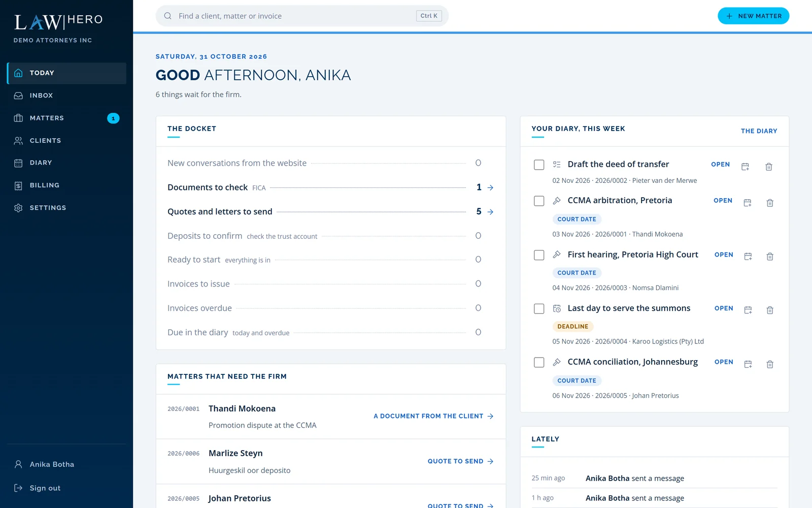Open The Diary link
Viewport: 812px width, 508px height.
tap(759, 131)
